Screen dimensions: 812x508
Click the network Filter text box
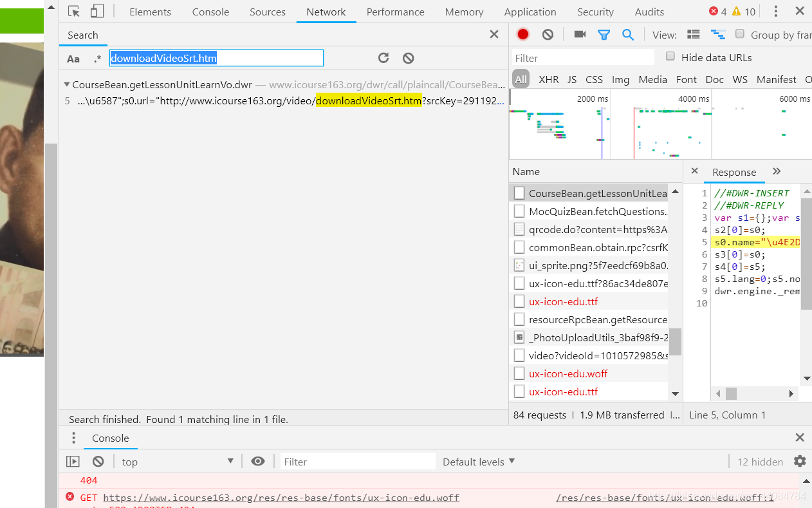[x=584, y=58]
